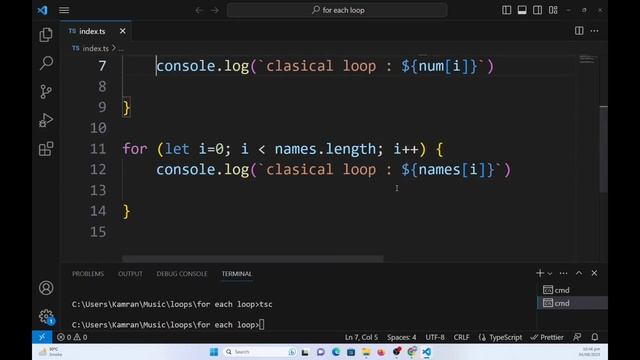Maximize the panel with the chevron up
640x360 pixels.
[579, 273]
